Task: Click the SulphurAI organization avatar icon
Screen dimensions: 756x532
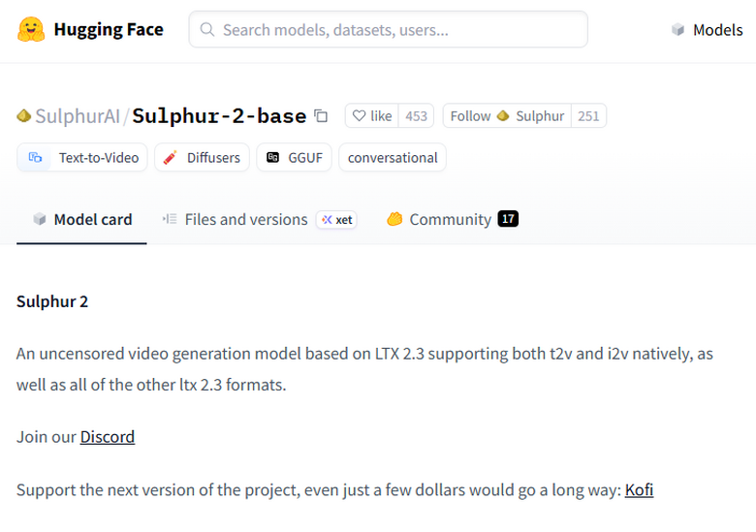Action: (23, 116)
